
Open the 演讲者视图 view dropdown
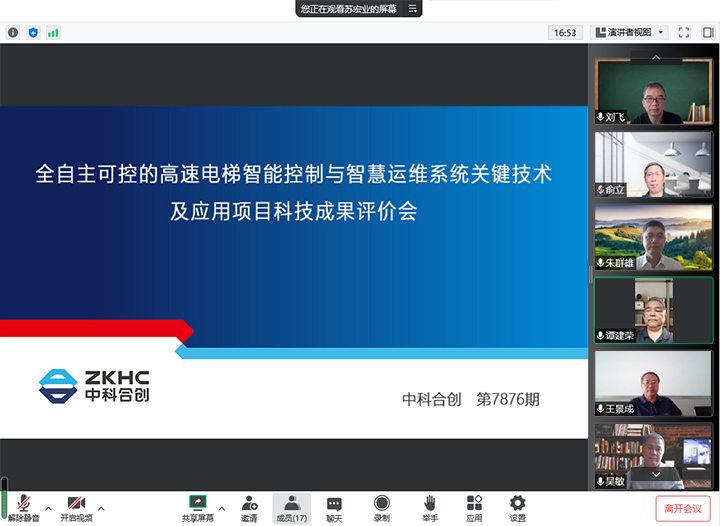(629, 32)
